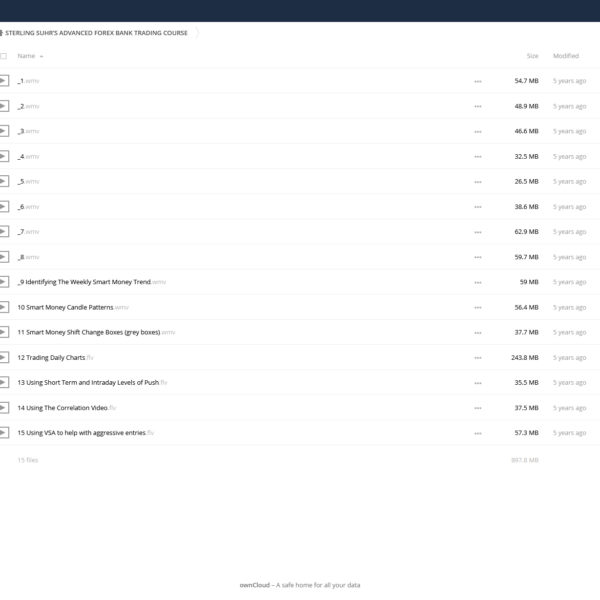The image size is (600, 600).
Task: Open the more actions menu for _2.wmv
Action: 478,106
